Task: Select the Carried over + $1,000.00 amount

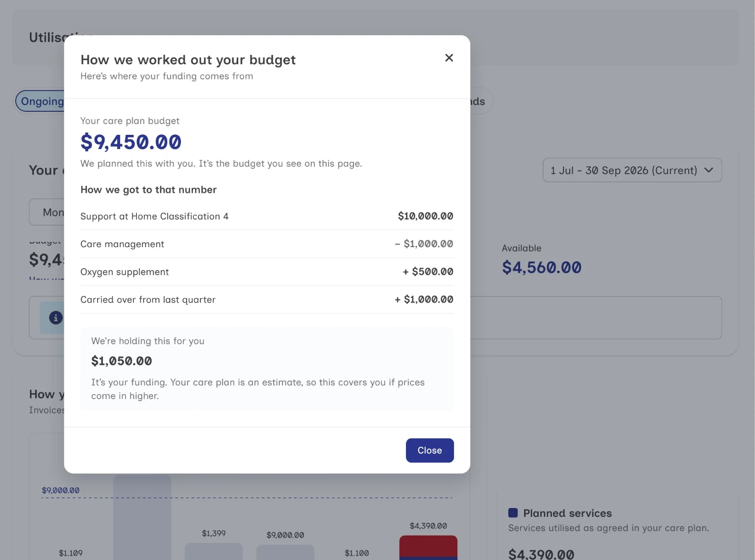Action: [424, 300]
